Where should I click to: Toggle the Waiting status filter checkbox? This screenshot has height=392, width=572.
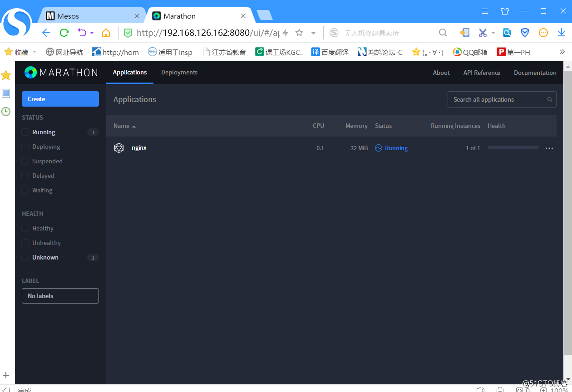(25, 191)
